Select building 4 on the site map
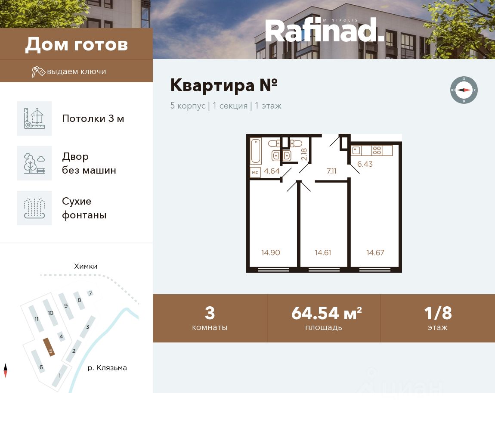Screen dimensions: 495x448 (x=61, y=336)
